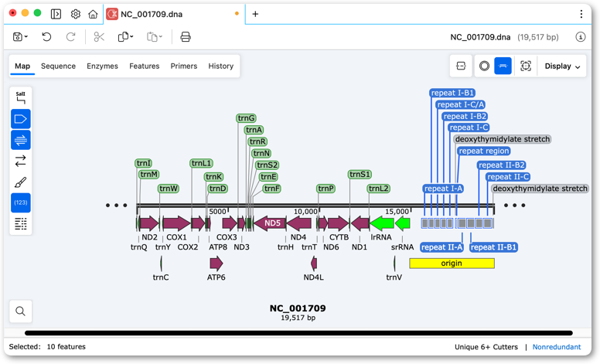Screen dimensions: 600x364
Task: Go to the home screen icon
Action: [x=93, y=14]
